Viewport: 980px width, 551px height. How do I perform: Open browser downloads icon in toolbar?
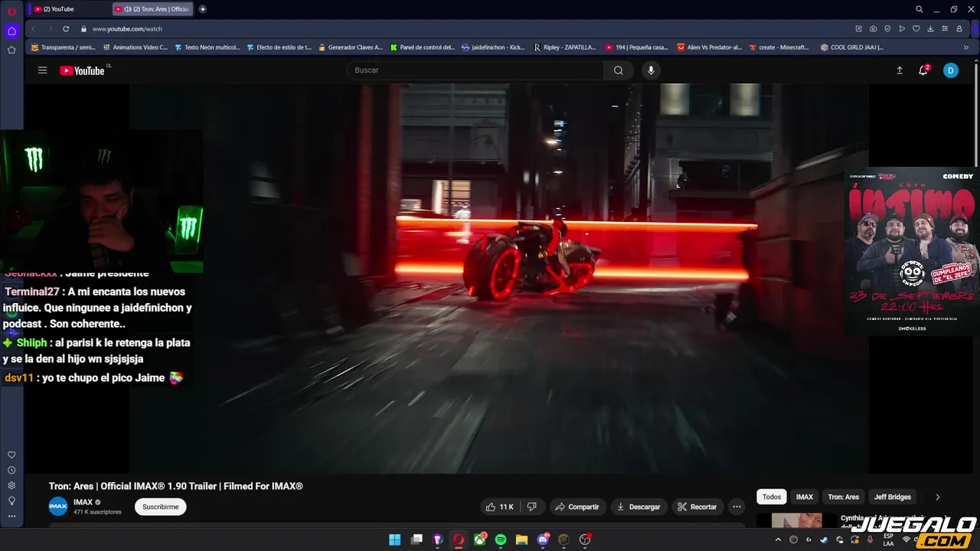[930, 28]
